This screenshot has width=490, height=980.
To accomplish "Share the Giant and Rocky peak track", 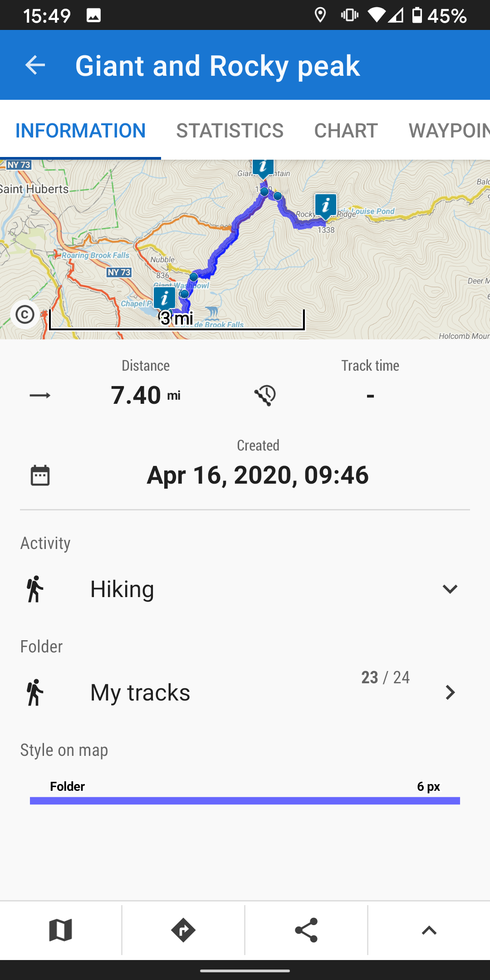I will pos(306,930).
